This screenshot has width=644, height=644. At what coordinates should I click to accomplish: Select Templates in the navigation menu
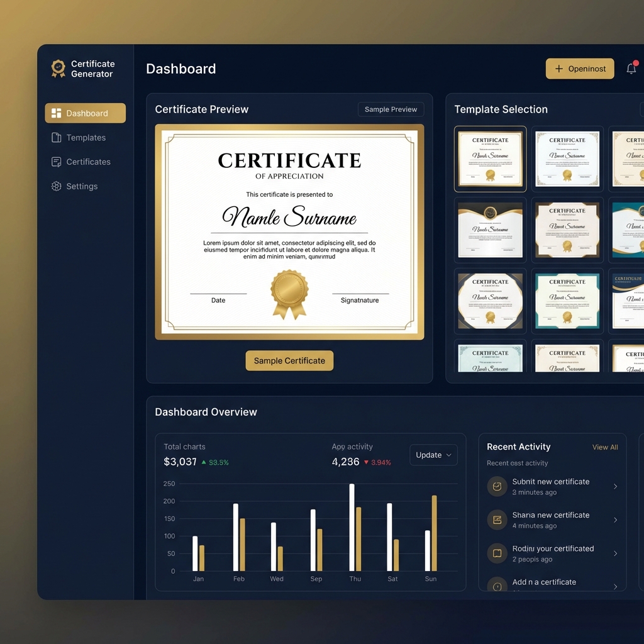[x=86, y=137]
